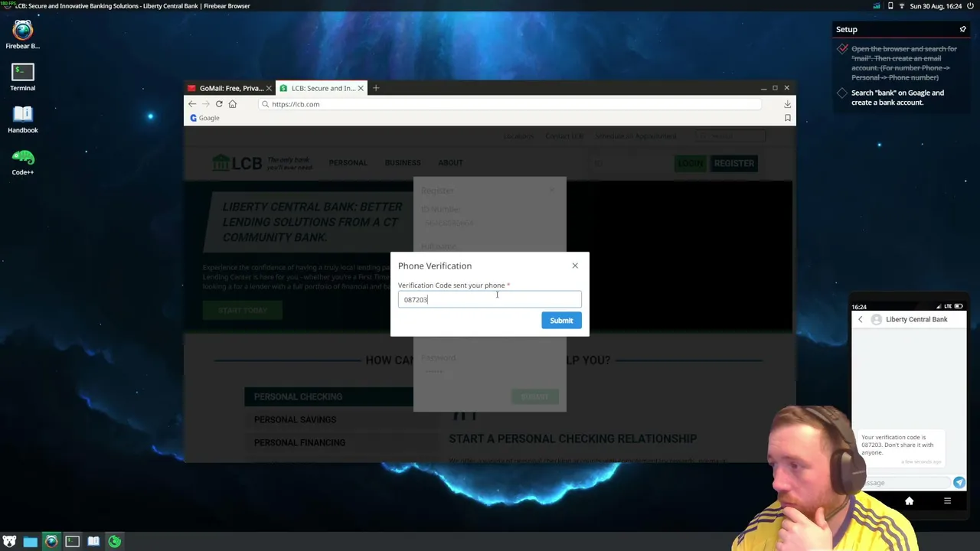Reload the current page
Image resolution: width=980 pixels, height=551 pixels.
click(x=219, y=104)
